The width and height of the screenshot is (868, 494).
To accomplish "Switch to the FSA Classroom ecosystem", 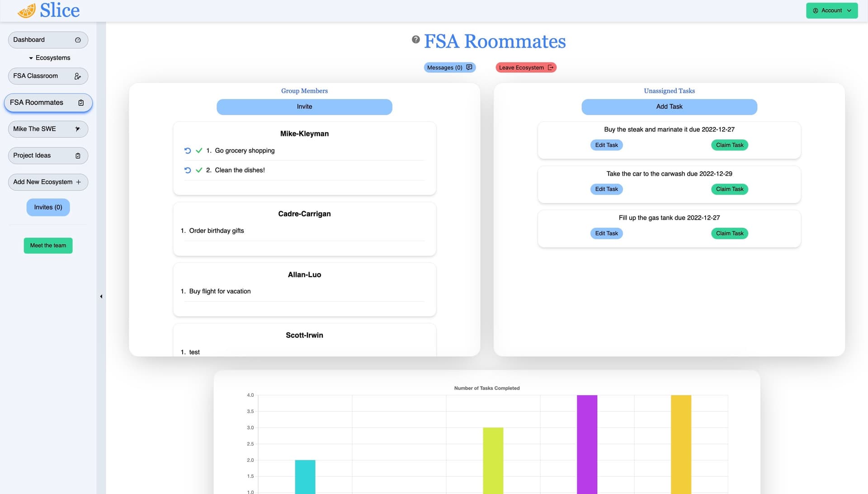I will [48, 76].
